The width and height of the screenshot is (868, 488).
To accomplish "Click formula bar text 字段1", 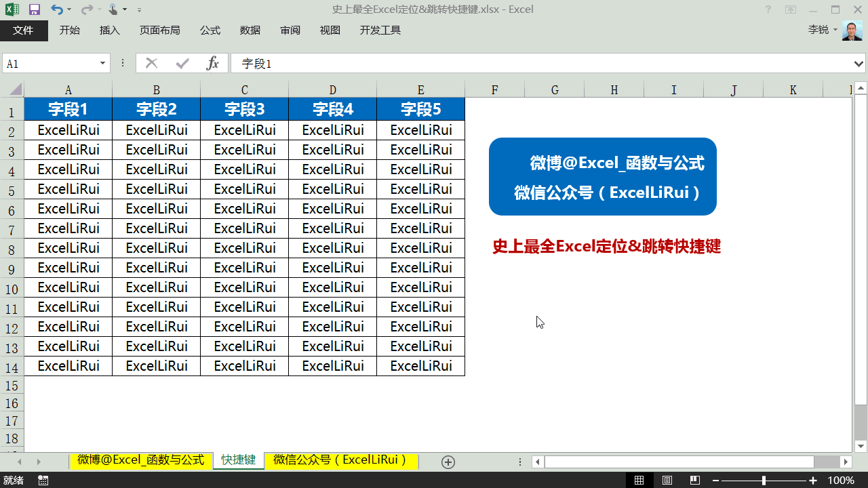I will 256,64.
